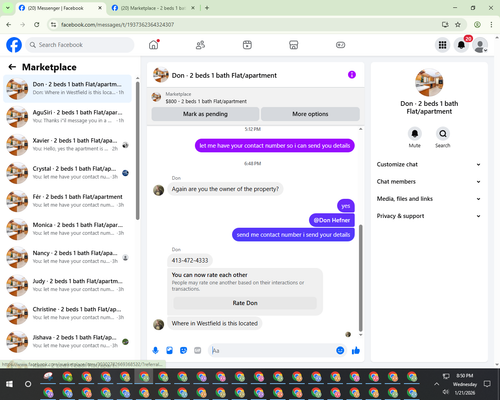Expand the Privacy & support section
500x400 pixels.
pyautogui.click(x=429, y=216)
